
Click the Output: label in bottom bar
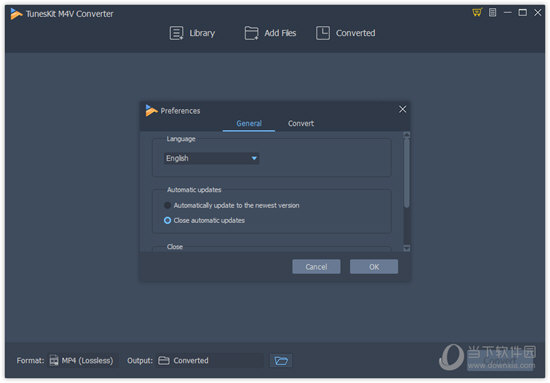[x=140, y=361]
